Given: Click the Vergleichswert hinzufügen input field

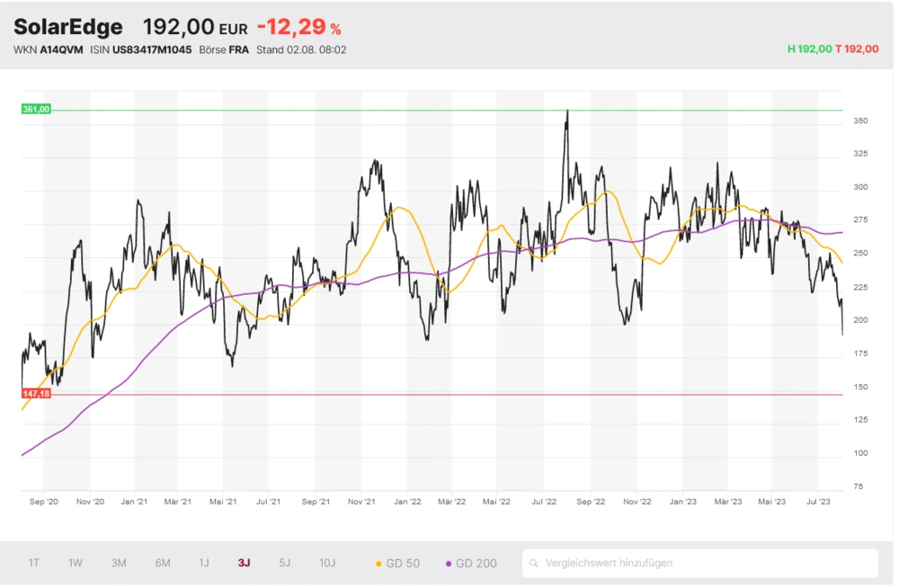Looking at the screenshot, I should click(701, 564).
